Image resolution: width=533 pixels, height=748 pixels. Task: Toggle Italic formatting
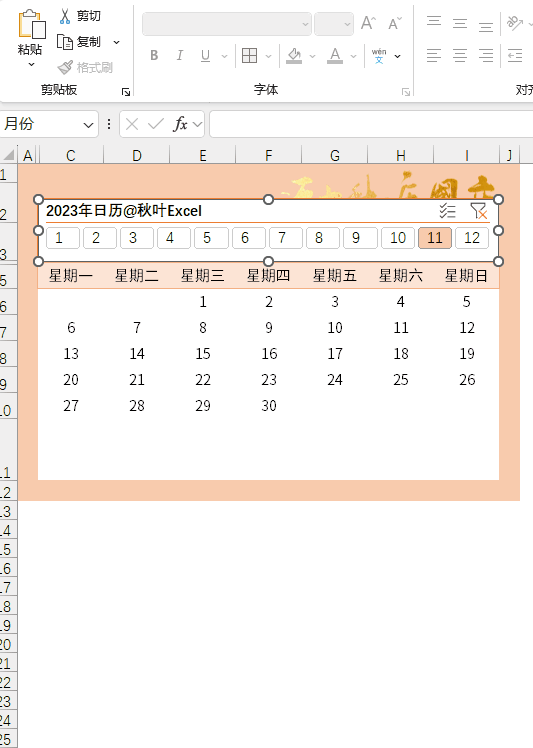180,56
